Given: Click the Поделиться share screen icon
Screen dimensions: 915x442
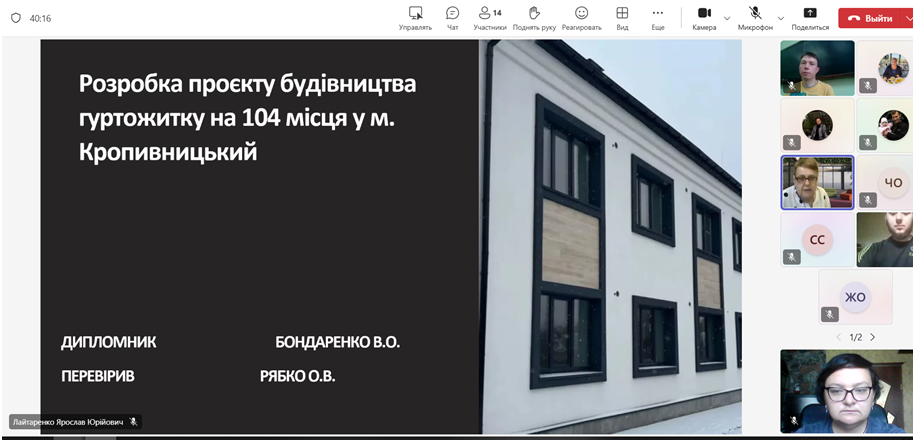Looking at the screenshot, I should pyautogui.click(x=810, y=17).
